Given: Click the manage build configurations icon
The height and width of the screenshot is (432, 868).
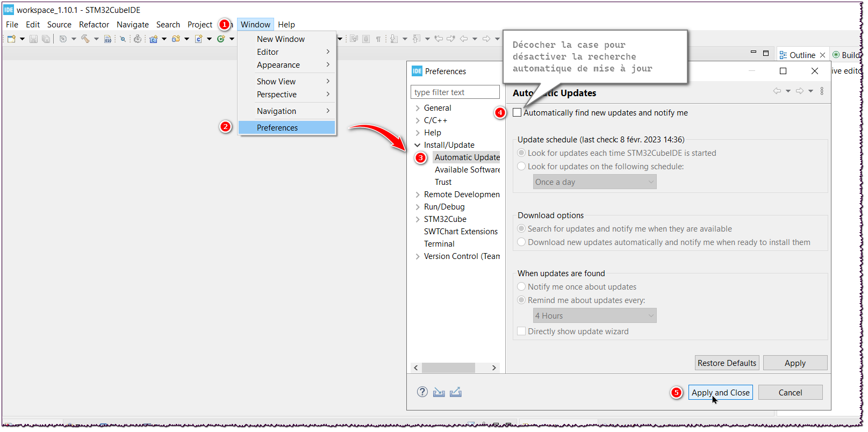Looking at the screenshot, I should (63, 39).
